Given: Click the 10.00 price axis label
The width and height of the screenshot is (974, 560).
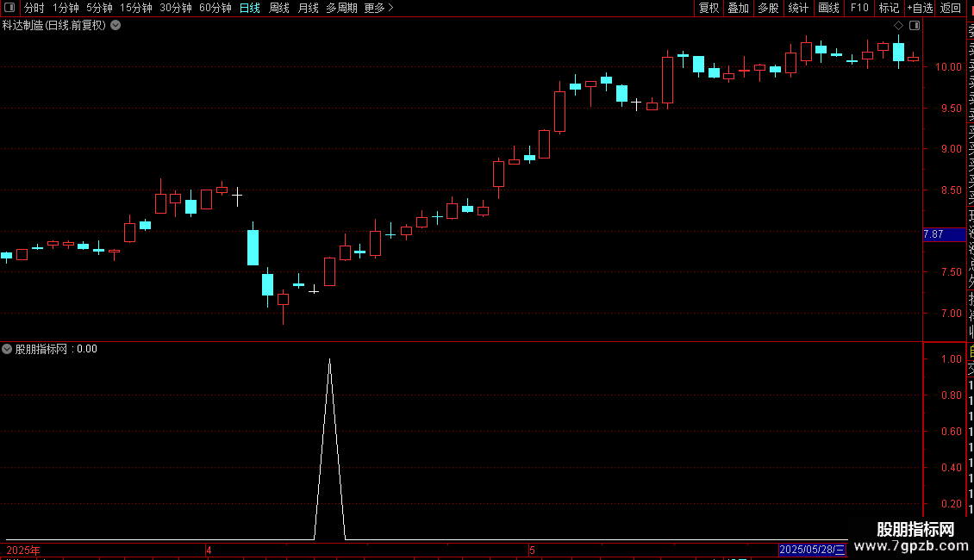Looking at the screenshot, I should (948, 67).
